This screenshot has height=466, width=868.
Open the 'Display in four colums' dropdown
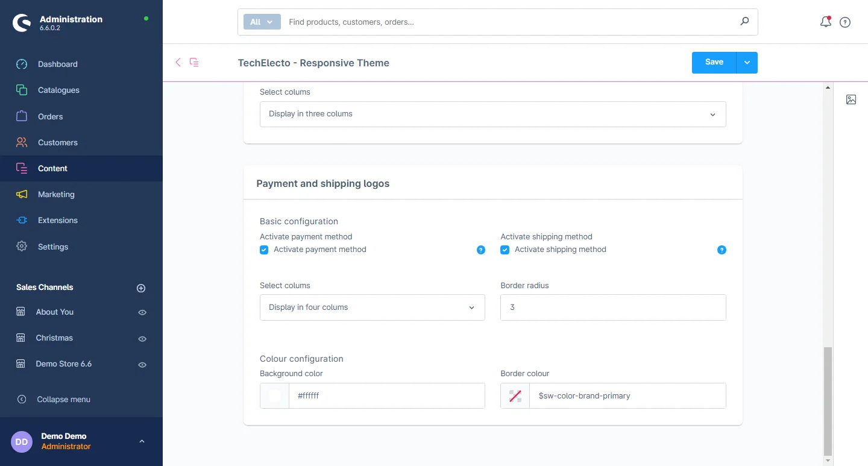click(372, 307)
